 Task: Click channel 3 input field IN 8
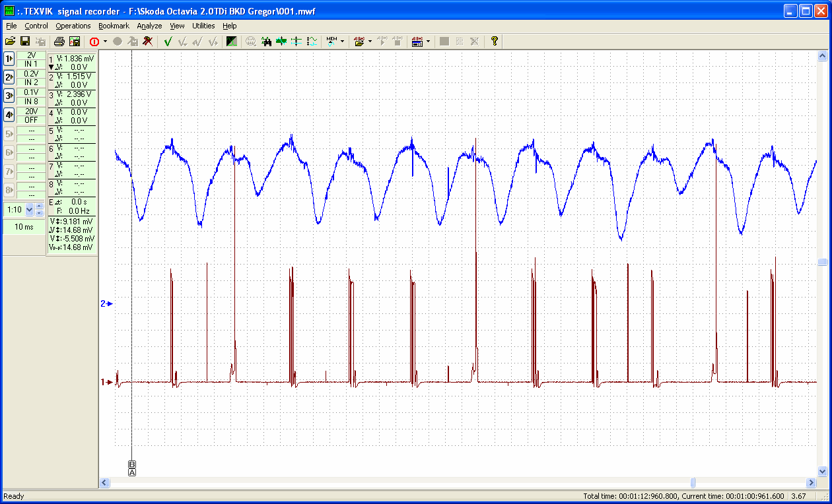(31, 101)
